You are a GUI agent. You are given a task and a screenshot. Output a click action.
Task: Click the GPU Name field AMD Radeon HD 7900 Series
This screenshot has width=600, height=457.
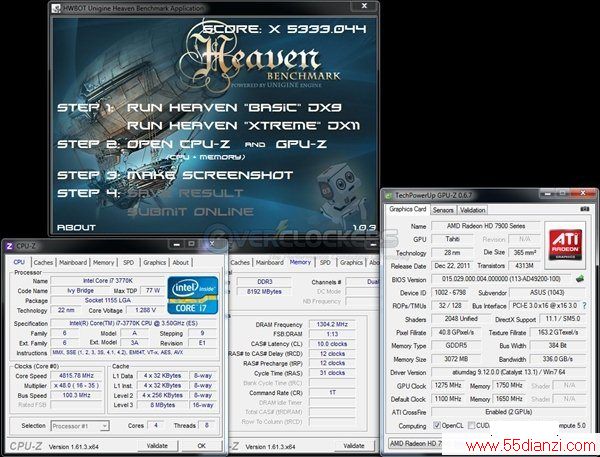pos(486,226)
